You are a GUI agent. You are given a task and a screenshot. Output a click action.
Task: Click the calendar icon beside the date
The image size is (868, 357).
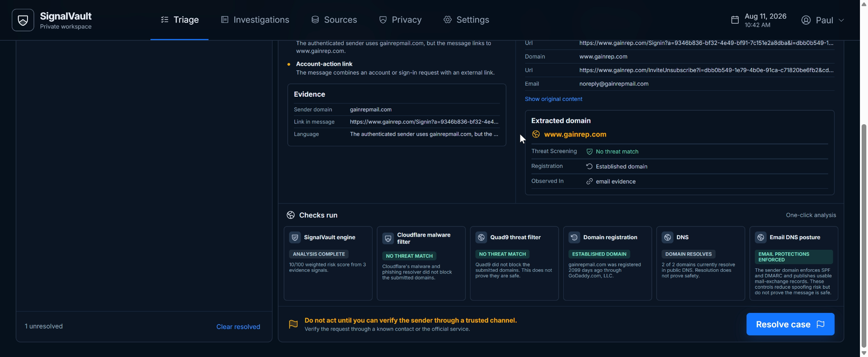[x=735, y=20]
